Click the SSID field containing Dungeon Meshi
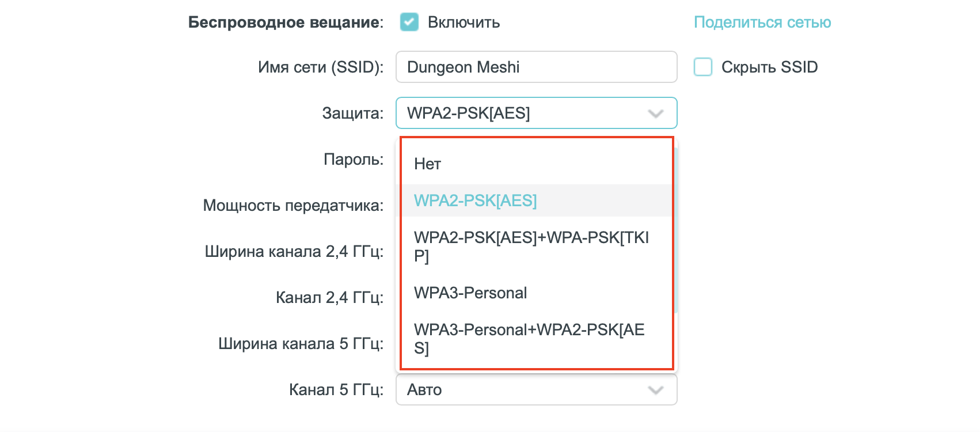This screenshot has width=980, height=432. pos(535,67)
